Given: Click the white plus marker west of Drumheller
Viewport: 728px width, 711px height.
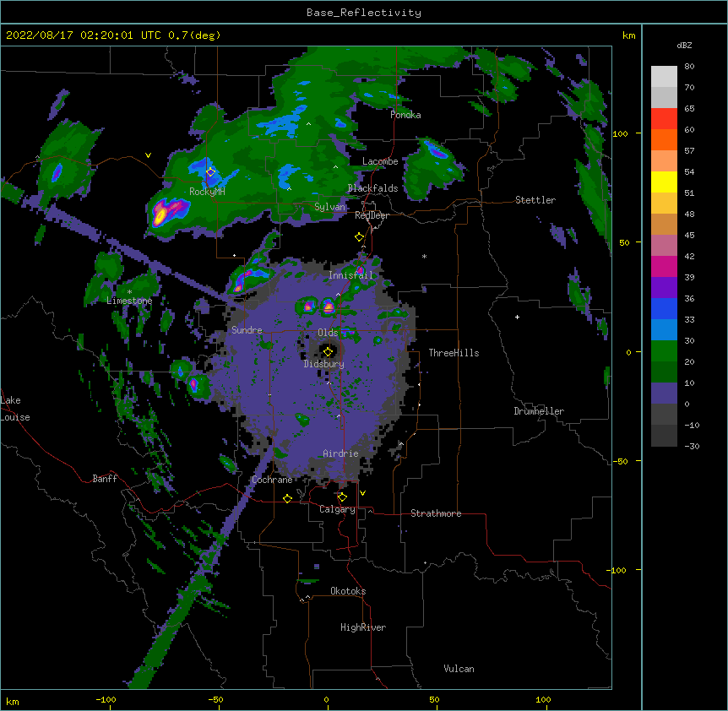Looking at the screenshot, I should click(517, 317).
